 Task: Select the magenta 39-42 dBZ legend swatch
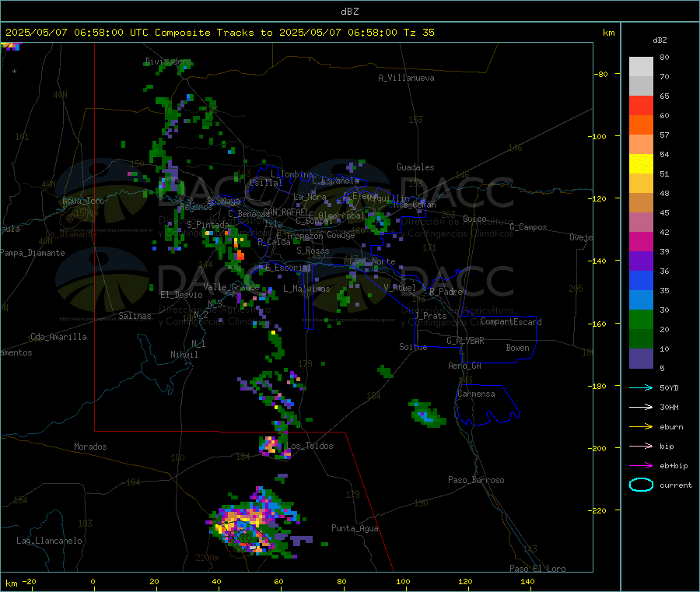[641, 241]
